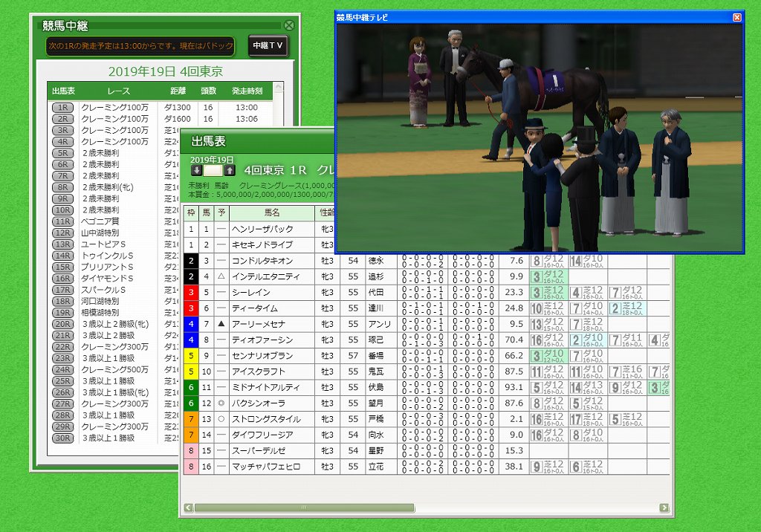Open race 5R entry list
The width and height of the screenshot is (761, 532).
point(63,153)
